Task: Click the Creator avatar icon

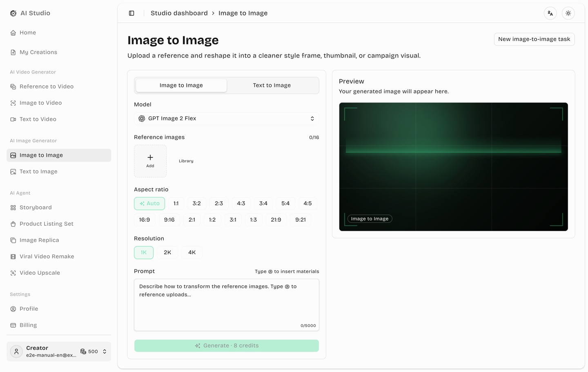Action: (x=16, y=352)
